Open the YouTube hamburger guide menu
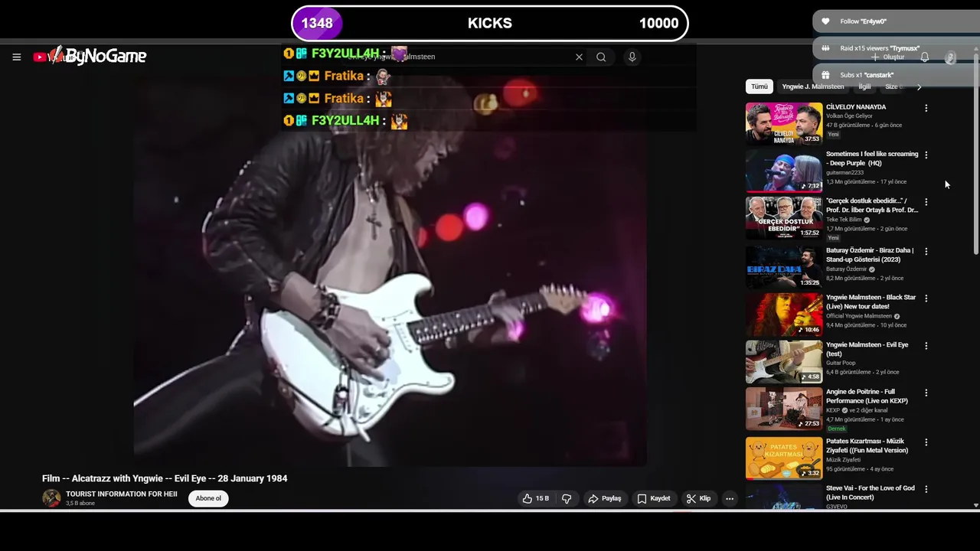This screenshot has width=980, height=551. coord(16,57)
